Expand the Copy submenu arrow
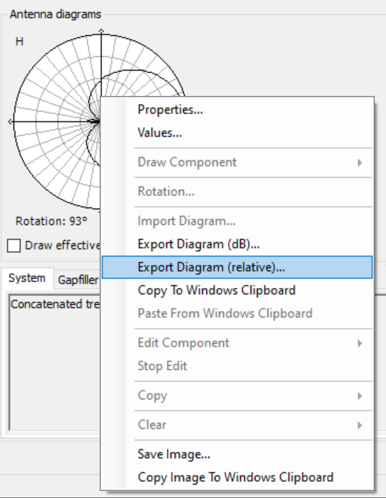The height and width of the screenshot is (498, 386). (359, 396)
